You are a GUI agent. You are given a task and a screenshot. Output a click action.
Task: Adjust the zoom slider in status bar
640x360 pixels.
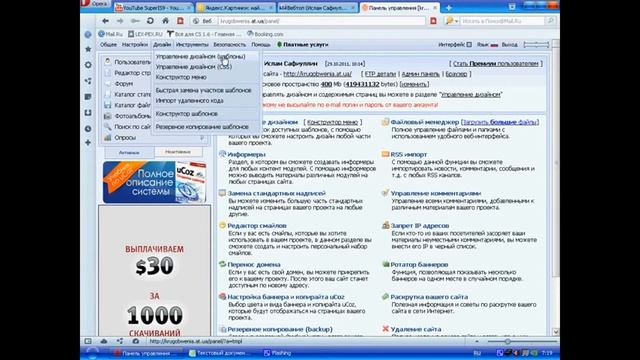507,341
